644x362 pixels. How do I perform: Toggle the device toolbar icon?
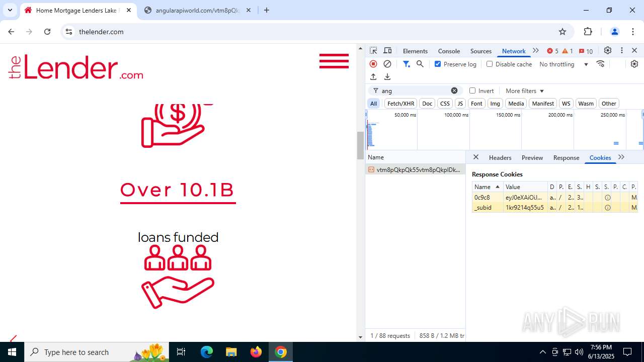click(x=387, y=51)
